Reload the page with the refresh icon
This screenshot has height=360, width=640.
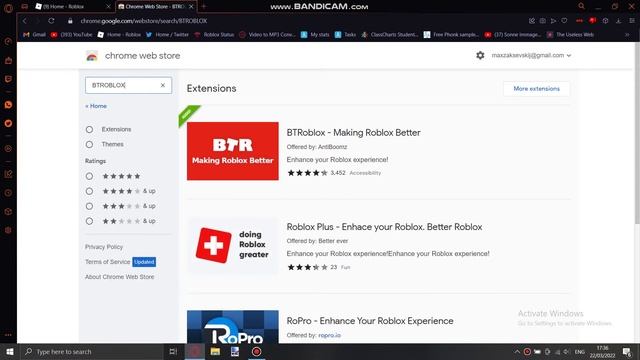click(51, 21)
